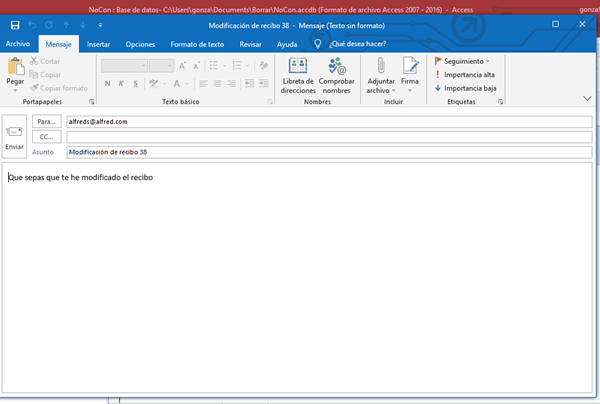600x404 pixels.
Task: Click the CC... button
Action: pyautogui.click(x=47, y=137)
